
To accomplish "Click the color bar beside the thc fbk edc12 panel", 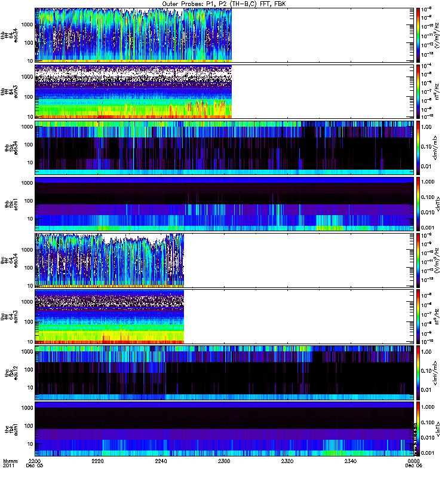I will point(418,373).
